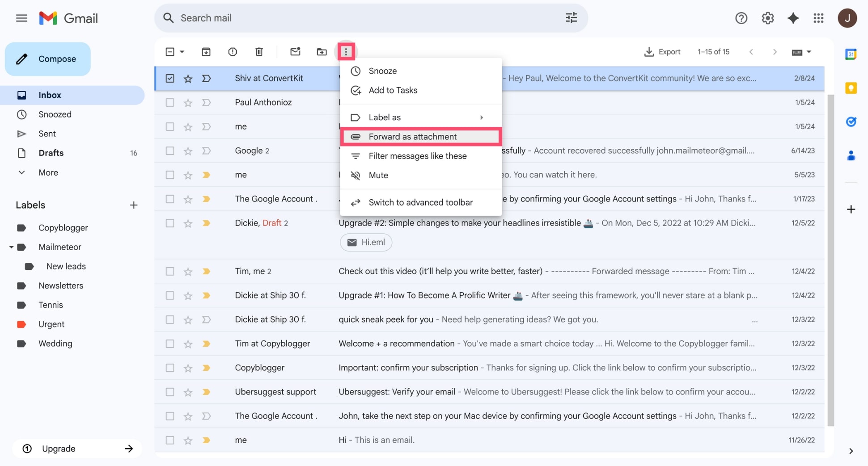Viewport: 868px width, 466px height.
Task: Open the main menu hamburger icon
Action: pos(21,18)
